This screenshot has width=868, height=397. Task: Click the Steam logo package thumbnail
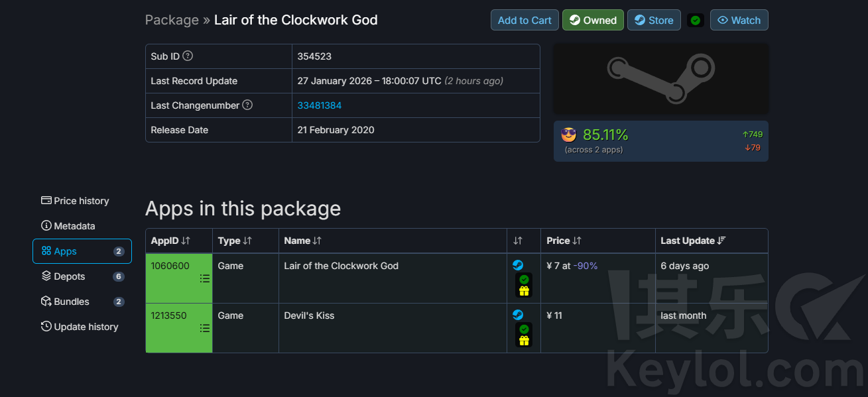pyautogui.click(x=660, y=79)
